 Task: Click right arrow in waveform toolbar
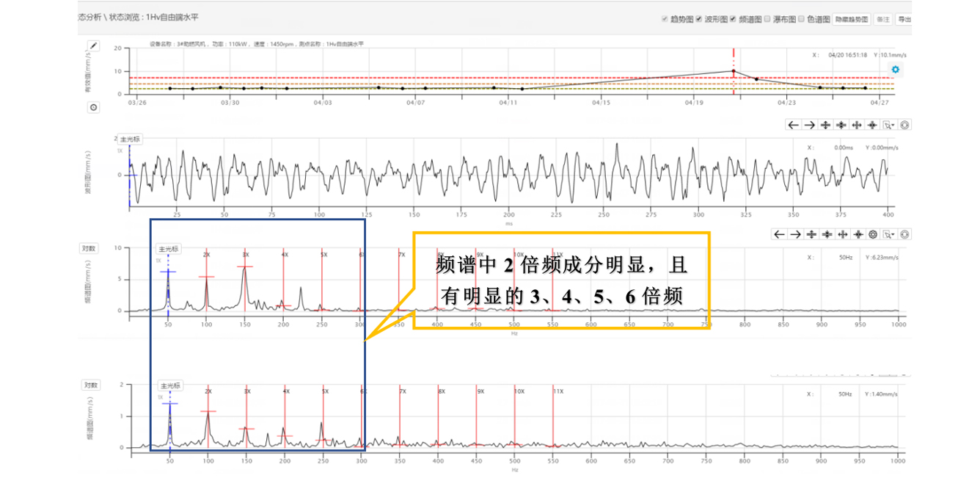click(809, 125)
